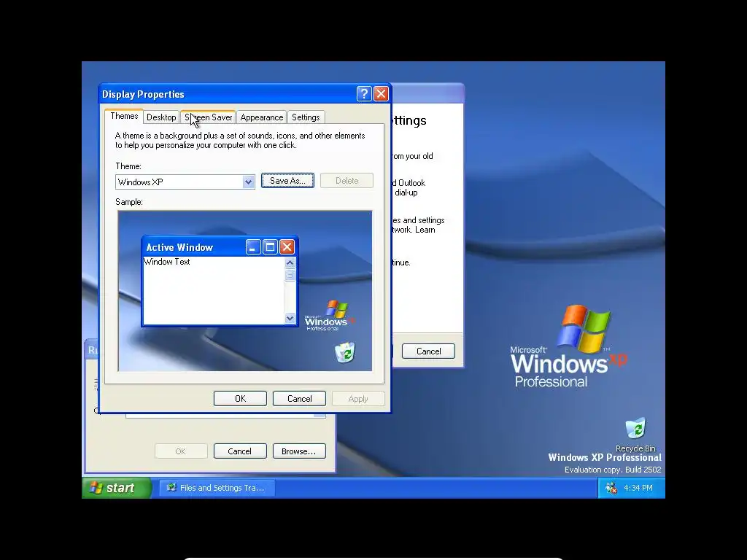Open the Appearance tab

click(x=262, y=117)
